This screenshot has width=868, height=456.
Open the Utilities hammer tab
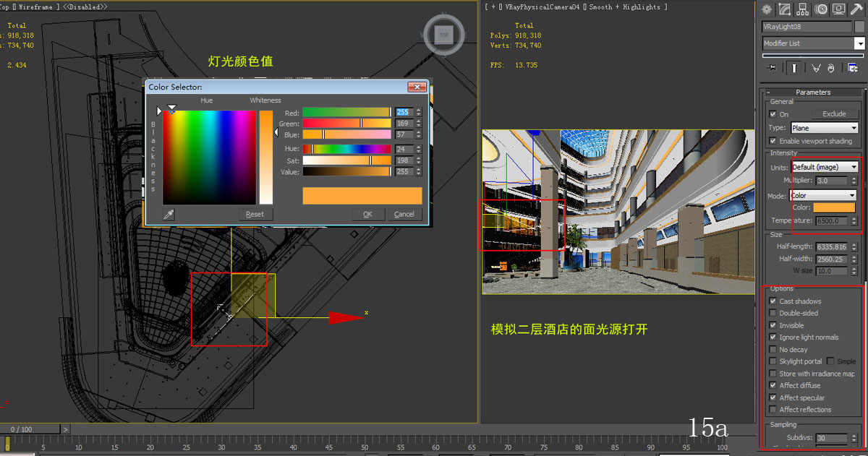(x=856, y=9)
